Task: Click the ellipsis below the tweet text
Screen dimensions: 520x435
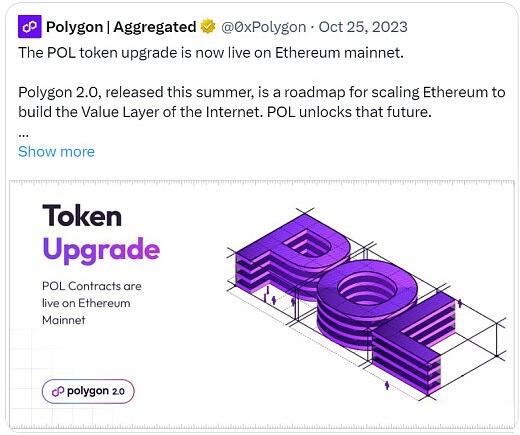Action: point(23,136)
